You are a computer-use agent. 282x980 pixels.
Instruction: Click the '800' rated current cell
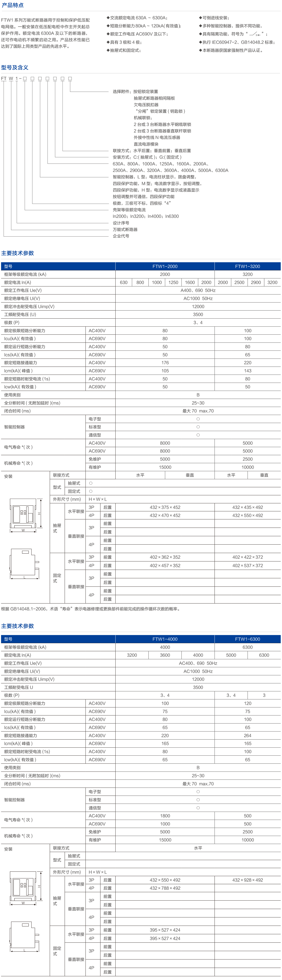point(140,282)
